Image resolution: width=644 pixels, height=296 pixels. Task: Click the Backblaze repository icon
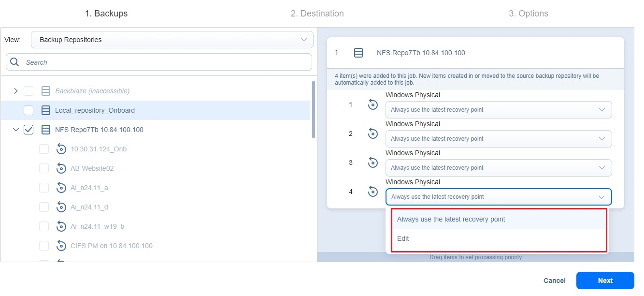[46, 91]
